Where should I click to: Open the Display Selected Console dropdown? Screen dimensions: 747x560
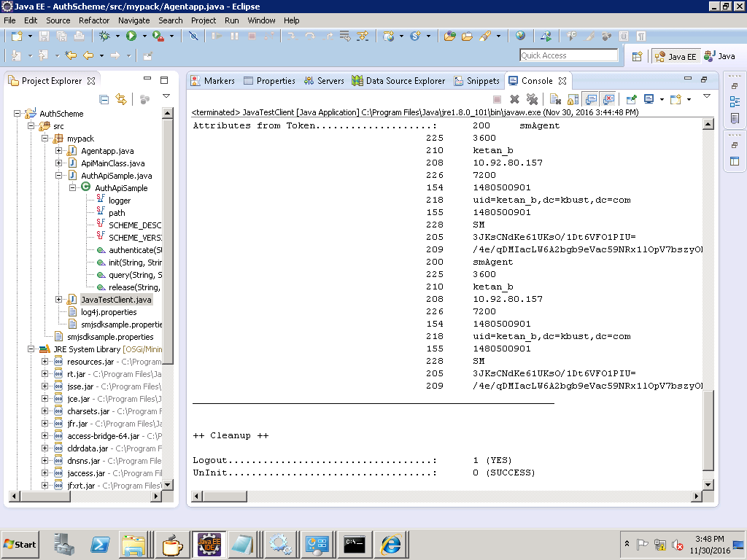tap(662, 99)
